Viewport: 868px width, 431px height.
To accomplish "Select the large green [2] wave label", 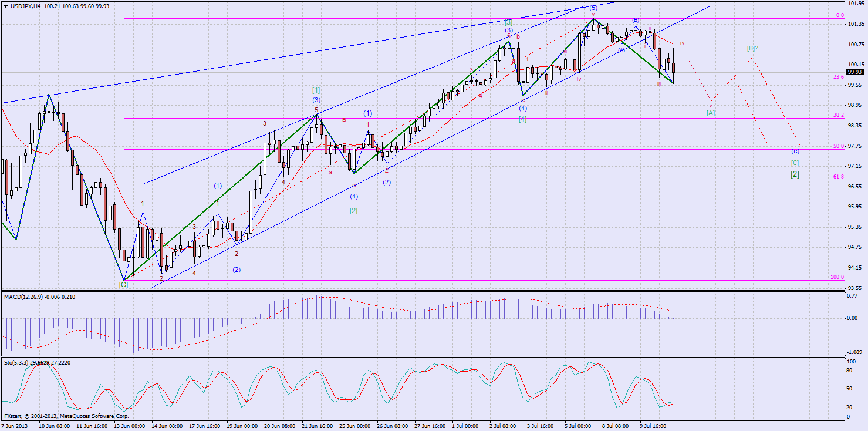I will click(795, 174).
